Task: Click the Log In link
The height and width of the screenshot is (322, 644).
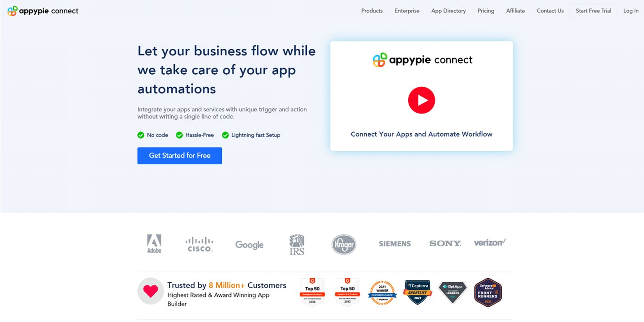Action: click(631, 11)
